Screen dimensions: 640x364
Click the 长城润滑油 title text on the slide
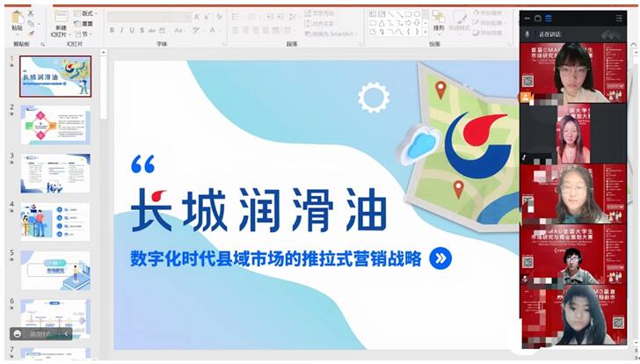pos(258,210)
